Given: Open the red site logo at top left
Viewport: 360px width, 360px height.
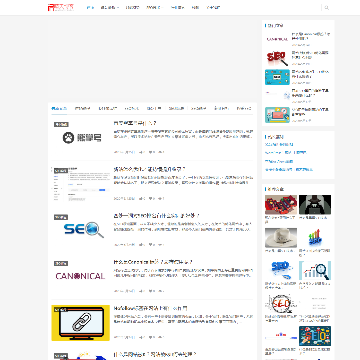Looking at the screenshot, I should pos(61,7).
